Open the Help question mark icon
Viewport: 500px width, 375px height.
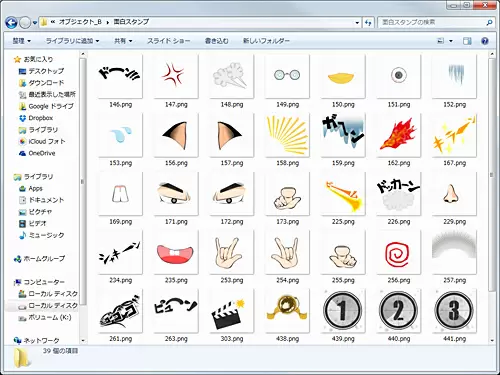point(485,41)
